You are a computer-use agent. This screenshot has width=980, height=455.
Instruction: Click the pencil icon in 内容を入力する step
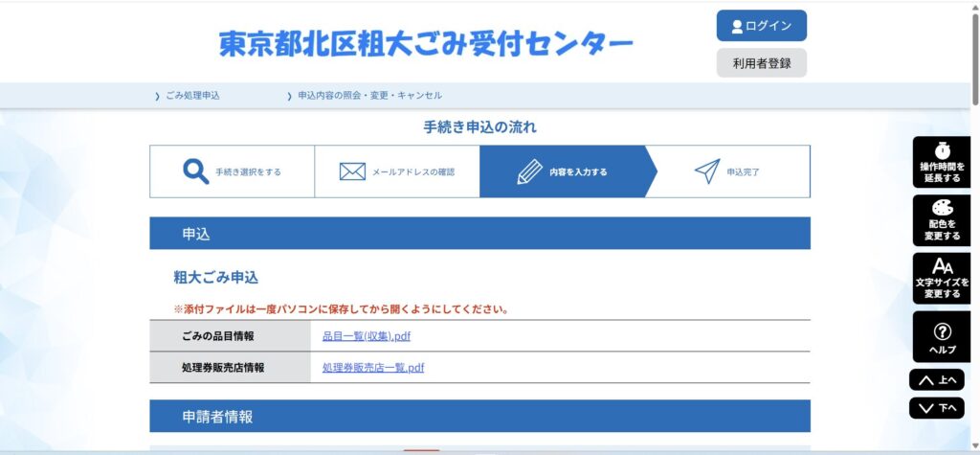click(x=529, y=171)
